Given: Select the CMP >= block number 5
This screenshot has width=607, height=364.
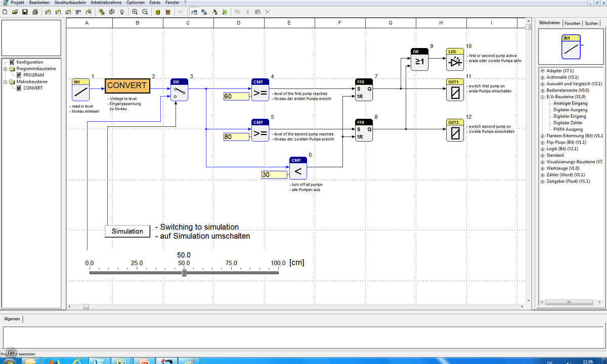Looking at the screenshot, I should click(260, 130).
